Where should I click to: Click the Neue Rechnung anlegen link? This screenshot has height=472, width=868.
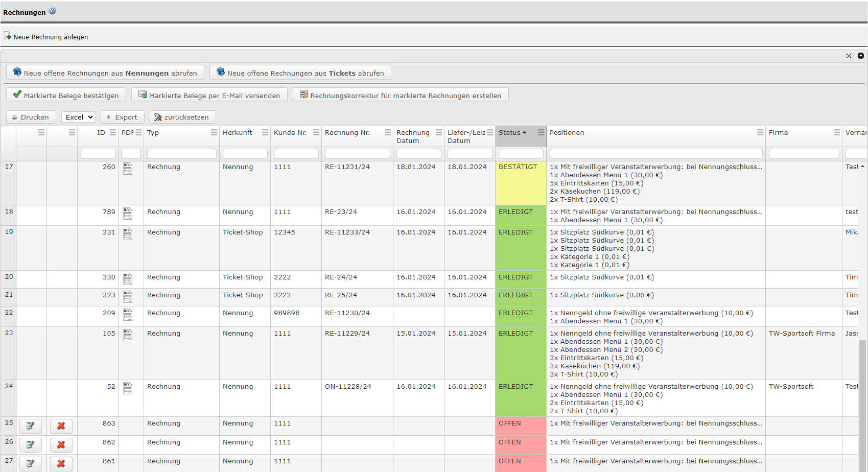tap(46, 37)
